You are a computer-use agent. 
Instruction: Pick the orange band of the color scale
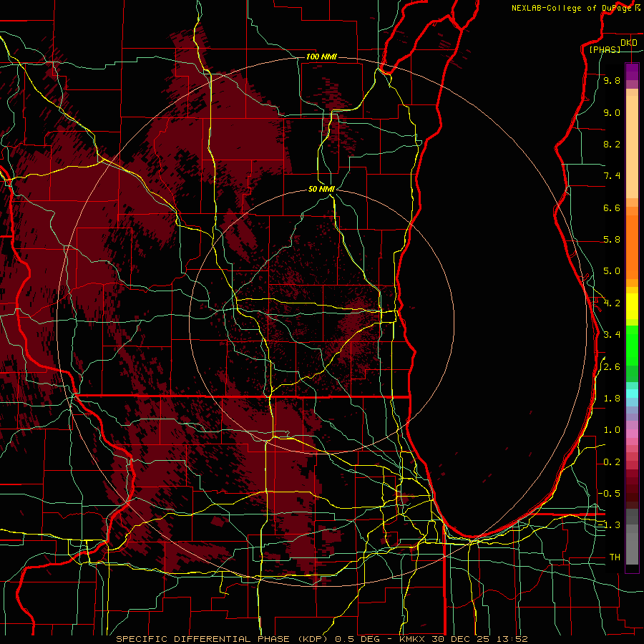(x=632, y=248)
